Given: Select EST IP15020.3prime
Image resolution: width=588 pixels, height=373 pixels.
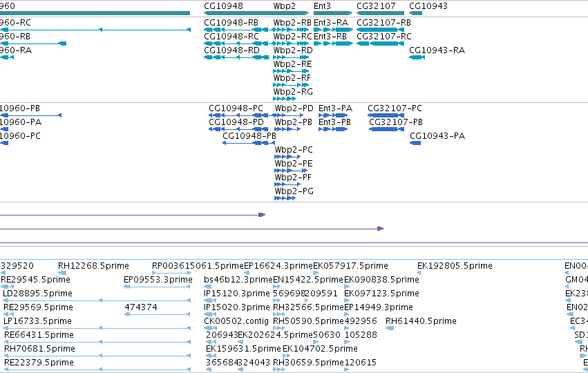Looking at the screenshot, I should pos(237,307).
